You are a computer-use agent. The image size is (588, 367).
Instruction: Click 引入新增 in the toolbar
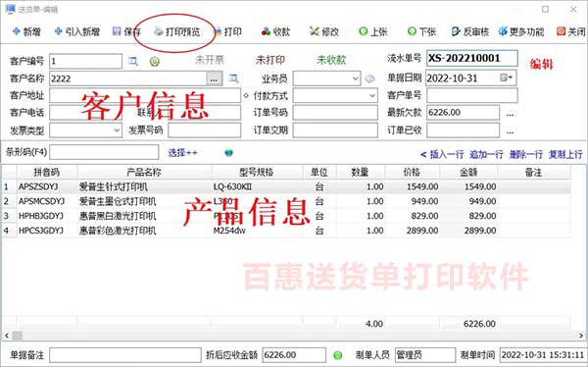pos(77,32)
